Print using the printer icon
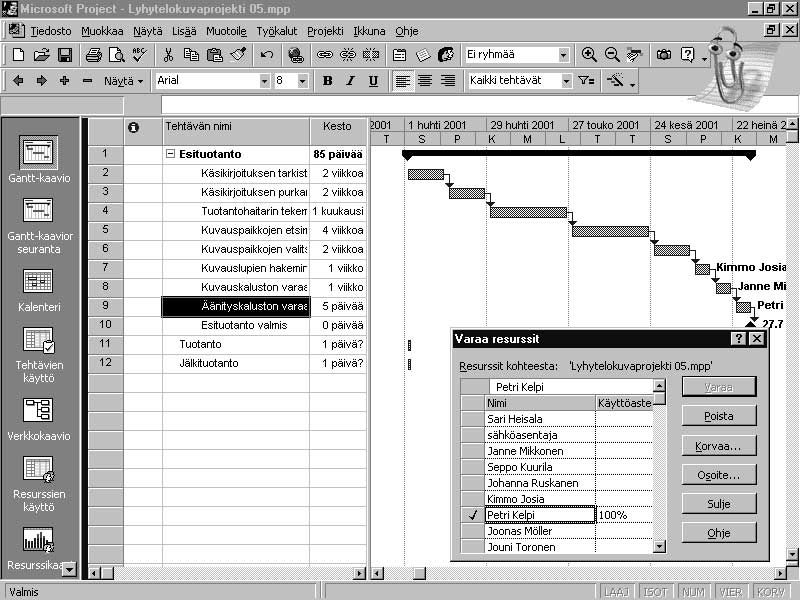Image resolution: width=800 pixels, height=600 pixels. pos(94,55)
